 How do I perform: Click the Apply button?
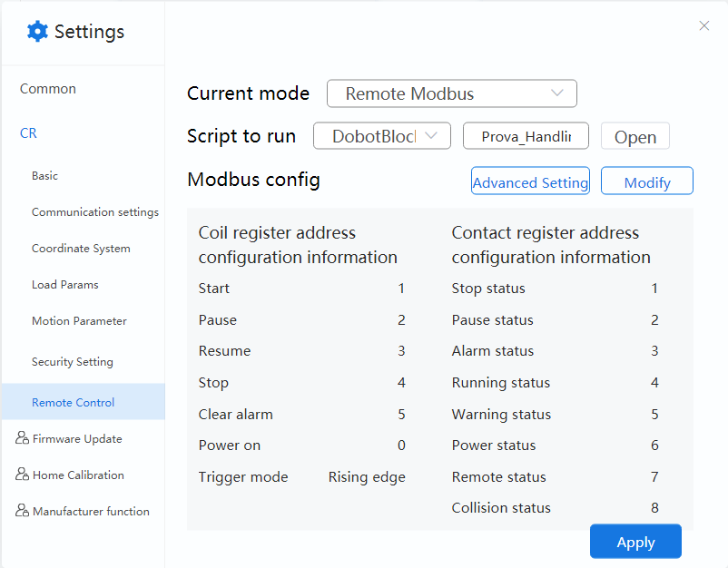(x=635, y=542)
